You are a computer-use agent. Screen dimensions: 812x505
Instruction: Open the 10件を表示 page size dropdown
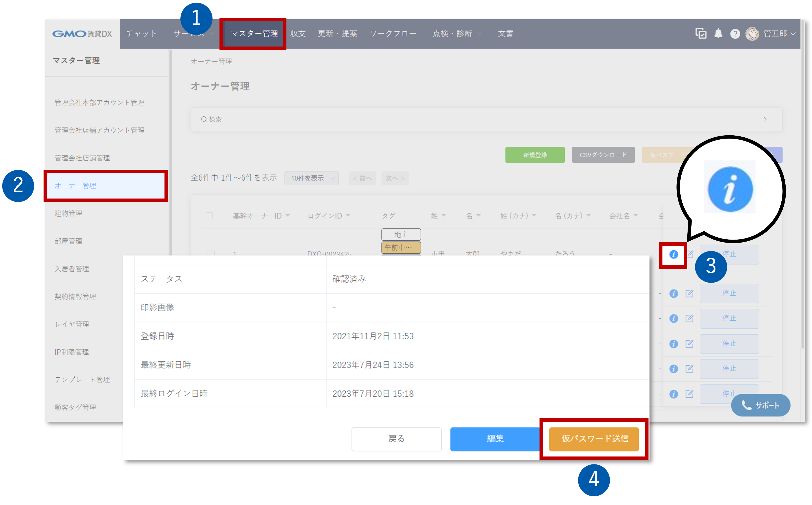coord(311,178)
